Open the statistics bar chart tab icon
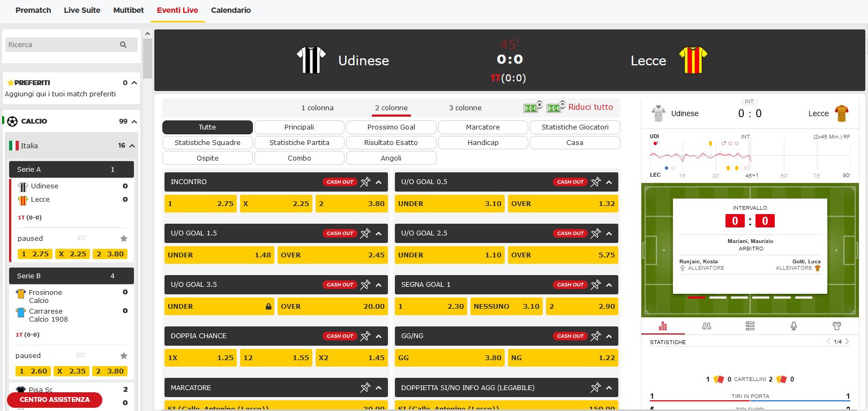868x411 pixels. [x=663, y=326]
